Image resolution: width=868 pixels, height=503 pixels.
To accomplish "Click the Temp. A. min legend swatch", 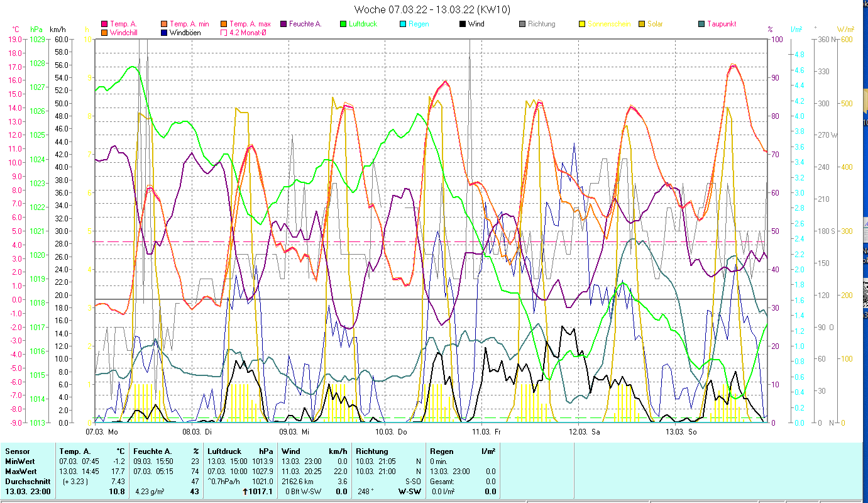I will [164, 25].
